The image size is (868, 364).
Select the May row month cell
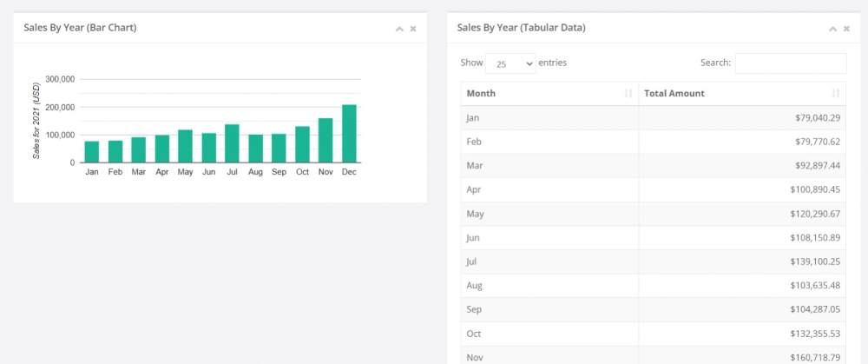[549, 214]
